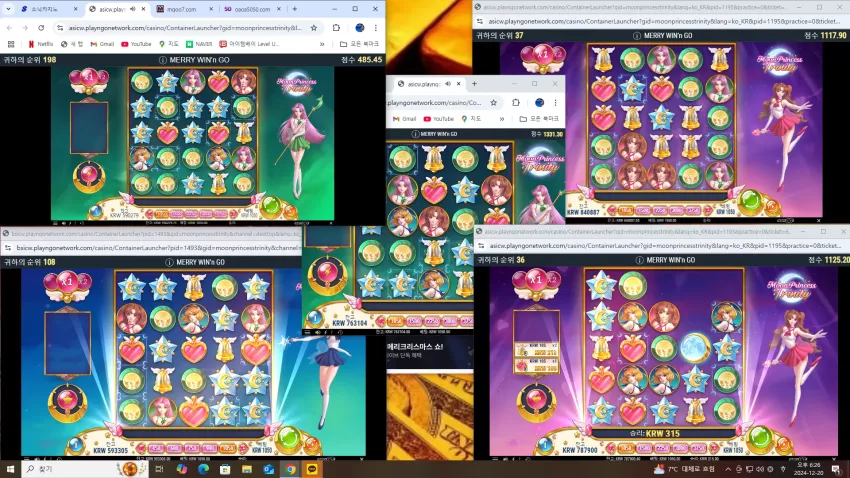Open MERRY WIN'n GO info in bottom-right window
The width and height of the screenshot is (850, 478).
tap(639, 260)
